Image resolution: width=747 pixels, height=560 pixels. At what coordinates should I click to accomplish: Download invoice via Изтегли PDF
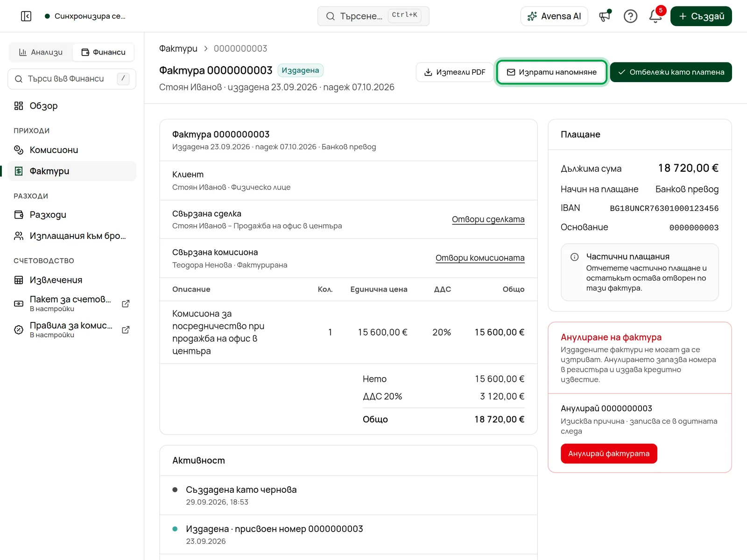point(454,72)
